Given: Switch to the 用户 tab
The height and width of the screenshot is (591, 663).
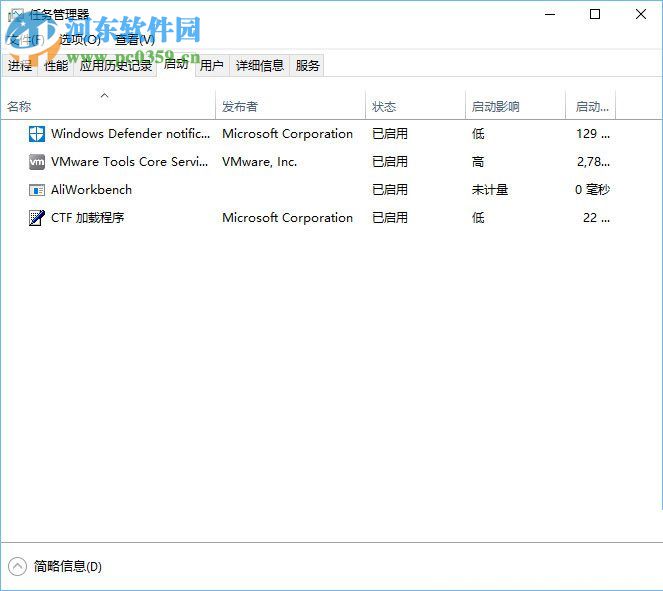Looking at the screenshot, I should click(212, 66).
